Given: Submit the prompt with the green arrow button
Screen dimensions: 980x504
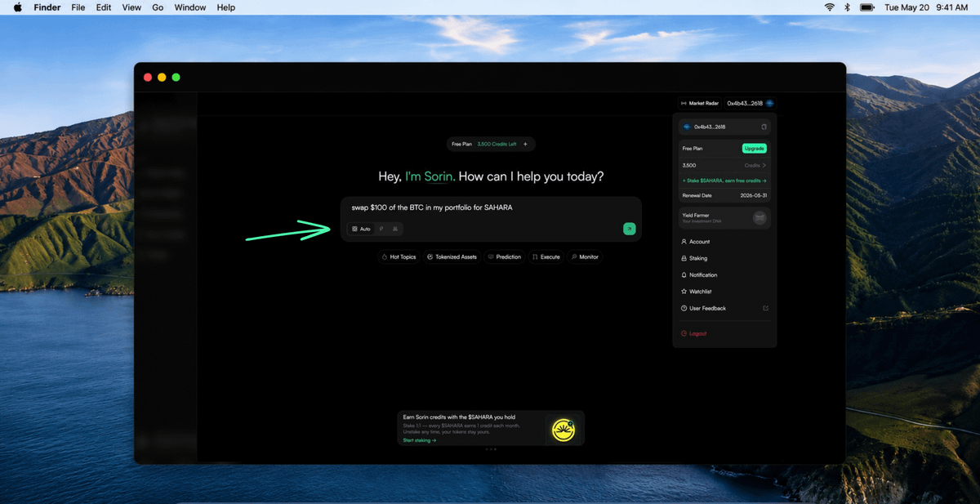Looking at the screenshot, I should (x=629, y=229).
